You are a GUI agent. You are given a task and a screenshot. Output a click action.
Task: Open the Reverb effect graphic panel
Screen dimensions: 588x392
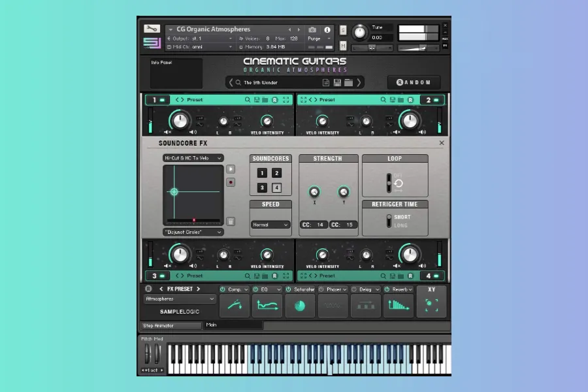tap(398, 305)
